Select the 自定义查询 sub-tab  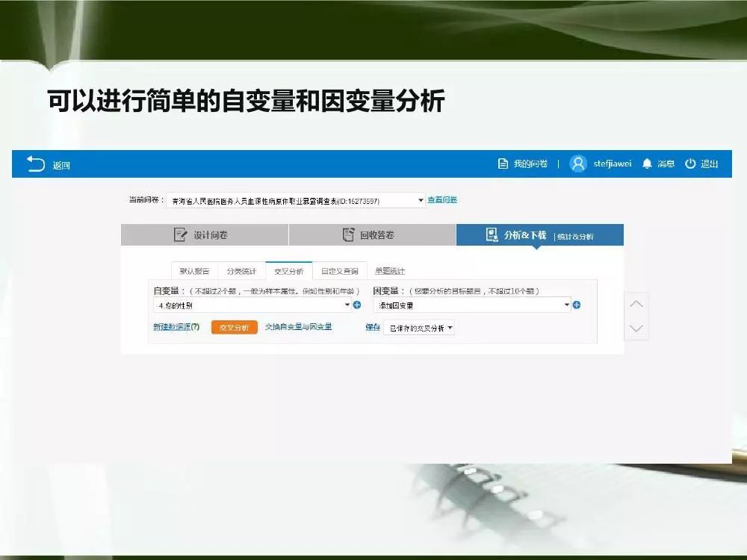(340, 271)
